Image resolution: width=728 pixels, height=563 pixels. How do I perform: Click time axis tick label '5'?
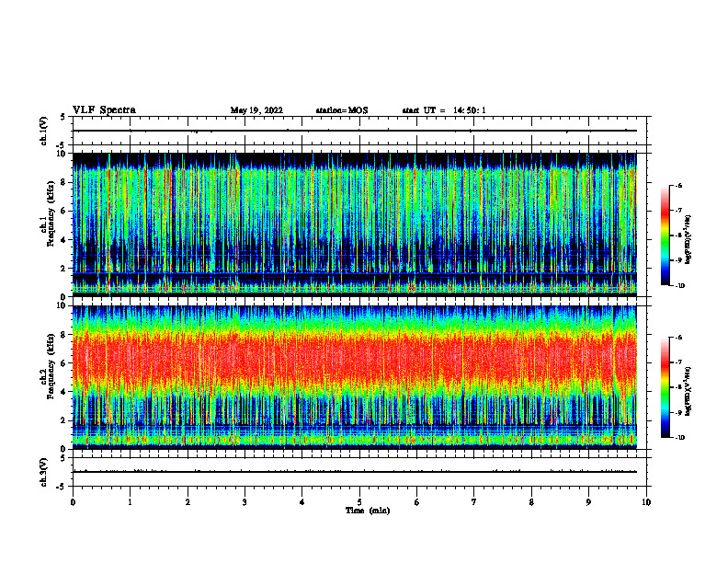pyautogui.click(x=359, y=502)
